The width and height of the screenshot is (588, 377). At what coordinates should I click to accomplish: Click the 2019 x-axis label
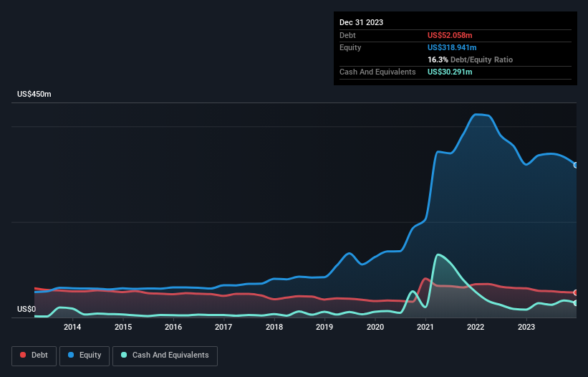324,327
